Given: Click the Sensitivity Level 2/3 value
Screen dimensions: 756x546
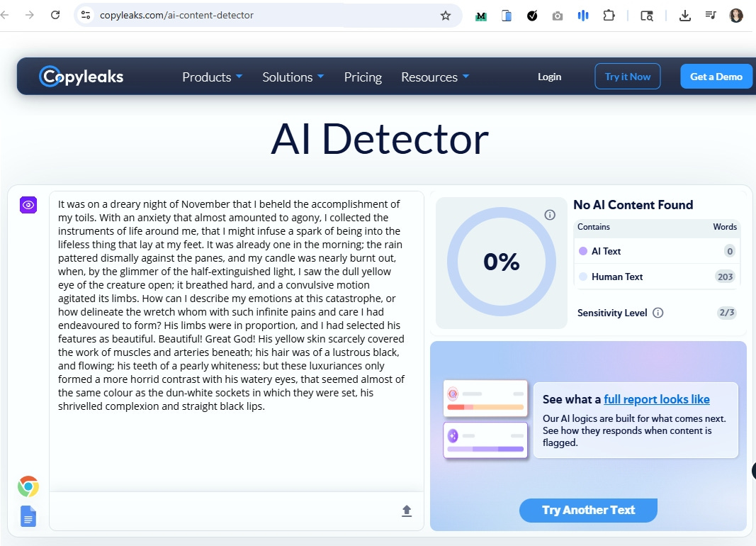Looking at the screenshot, I should pyautogui.click(x=726, y=313).
